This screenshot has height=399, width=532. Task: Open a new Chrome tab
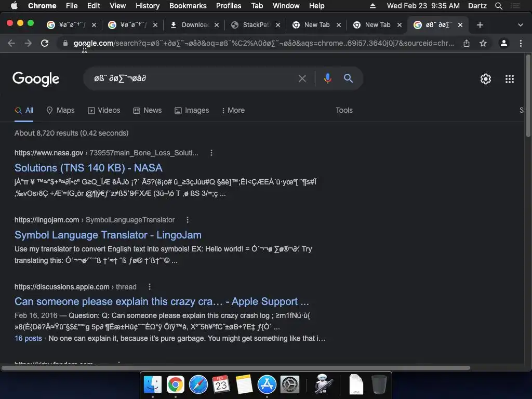[480, 25]
